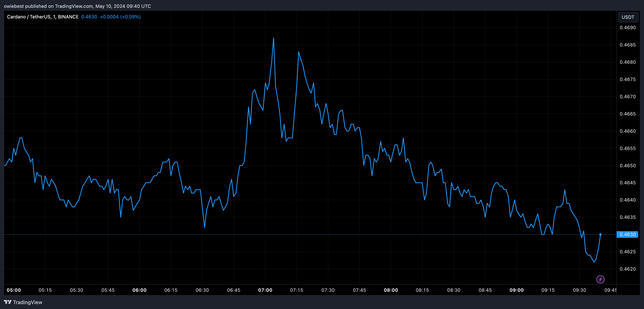Click the 09:15 time axis label
Screen dimensions: 644x309
pos(548,290)
